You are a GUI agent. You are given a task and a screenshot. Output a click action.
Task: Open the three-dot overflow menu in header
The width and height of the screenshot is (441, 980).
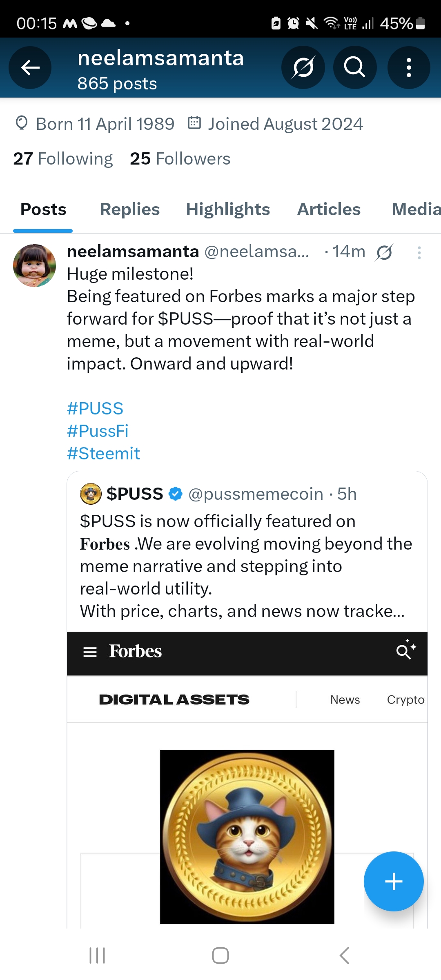coord(408,68)
